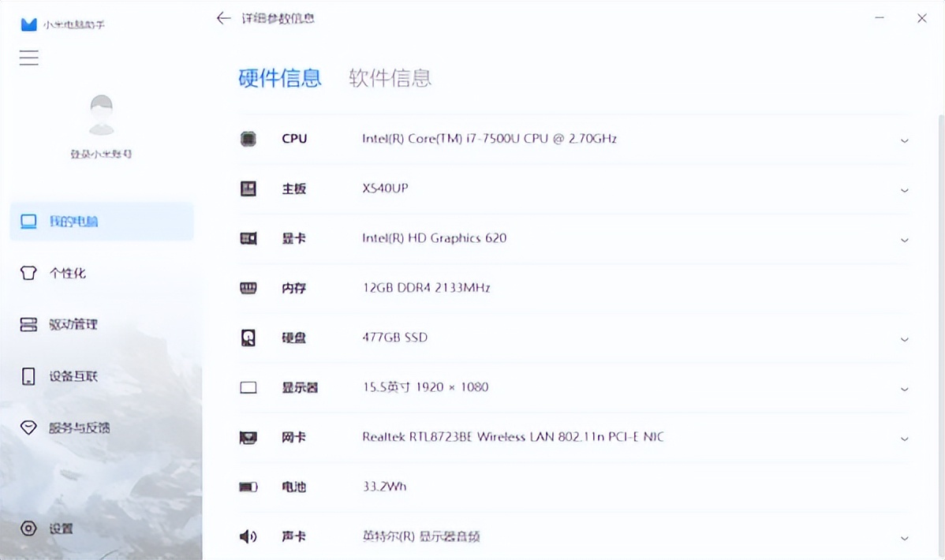
Task: Click the hamburger menu icon
Action: [28, 58]
